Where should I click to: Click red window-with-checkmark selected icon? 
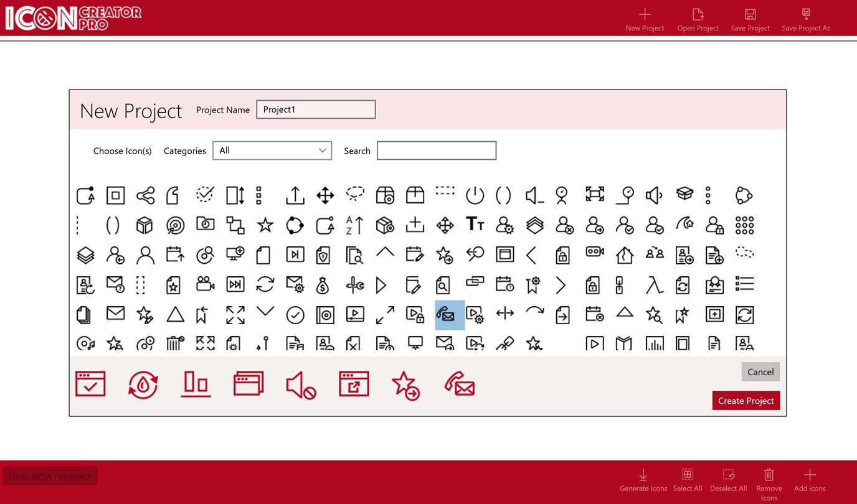[x=90, y=384]
